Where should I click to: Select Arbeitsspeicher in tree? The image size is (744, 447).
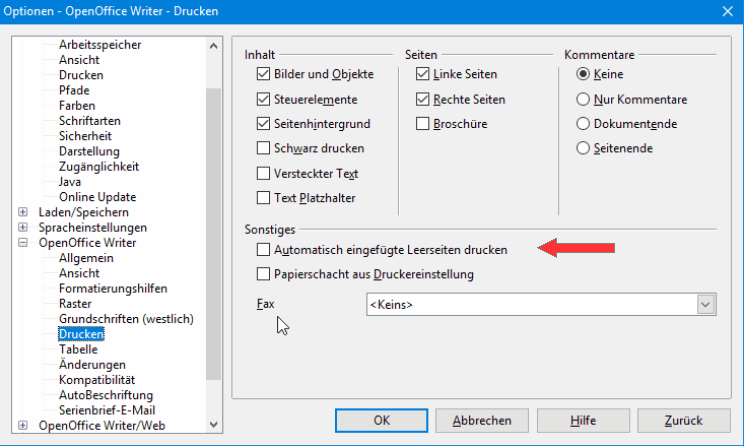[100, 45]
